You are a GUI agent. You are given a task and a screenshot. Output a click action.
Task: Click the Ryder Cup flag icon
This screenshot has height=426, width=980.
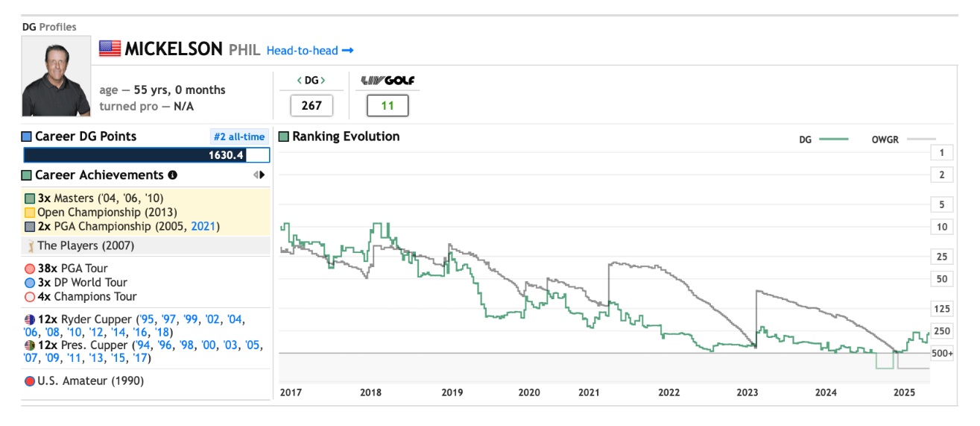[x=30, y=319]
